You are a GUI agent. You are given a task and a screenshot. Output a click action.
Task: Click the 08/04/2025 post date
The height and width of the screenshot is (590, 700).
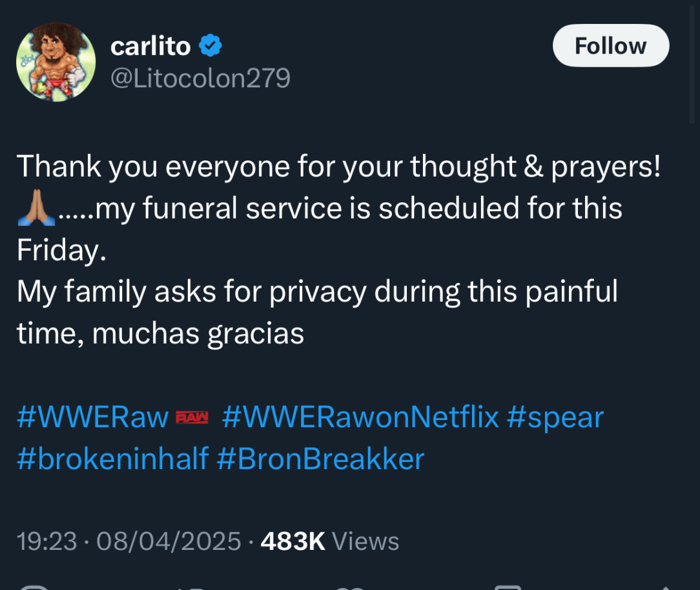pos(169,541)
